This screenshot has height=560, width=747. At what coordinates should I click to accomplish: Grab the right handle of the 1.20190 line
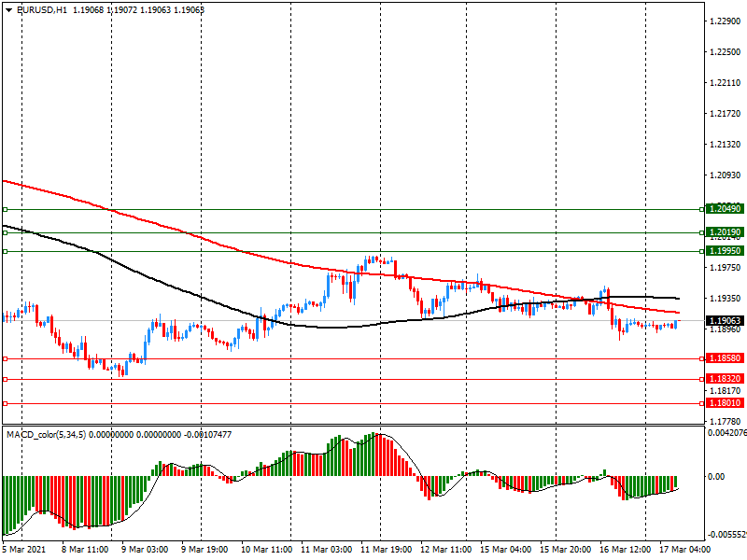click(702, 232)
